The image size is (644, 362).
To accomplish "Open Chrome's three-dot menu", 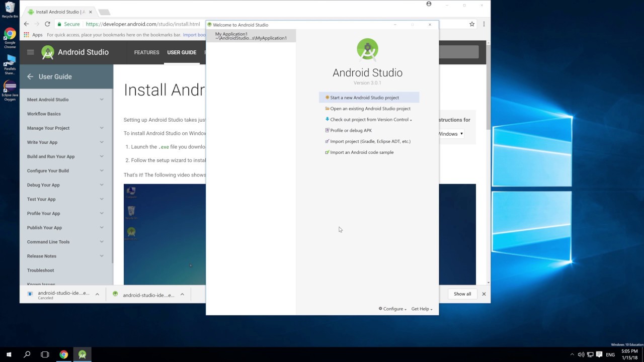I will click(484, 24).
